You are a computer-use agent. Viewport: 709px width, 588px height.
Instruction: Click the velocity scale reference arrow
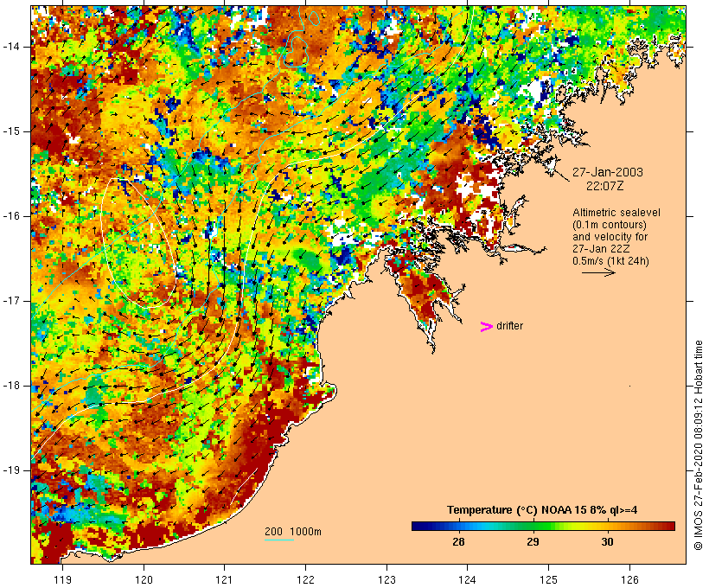[598, 272]
